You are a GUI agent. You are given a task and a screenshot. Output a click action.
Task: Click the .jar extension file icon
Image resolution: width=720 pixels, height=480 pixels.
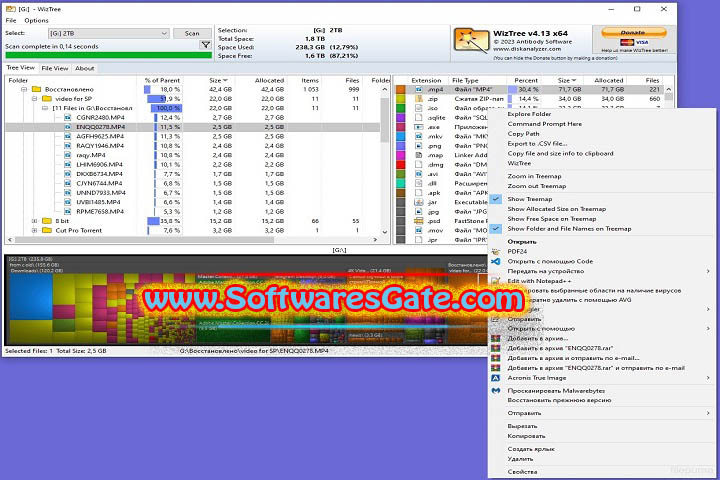(419, 202)
